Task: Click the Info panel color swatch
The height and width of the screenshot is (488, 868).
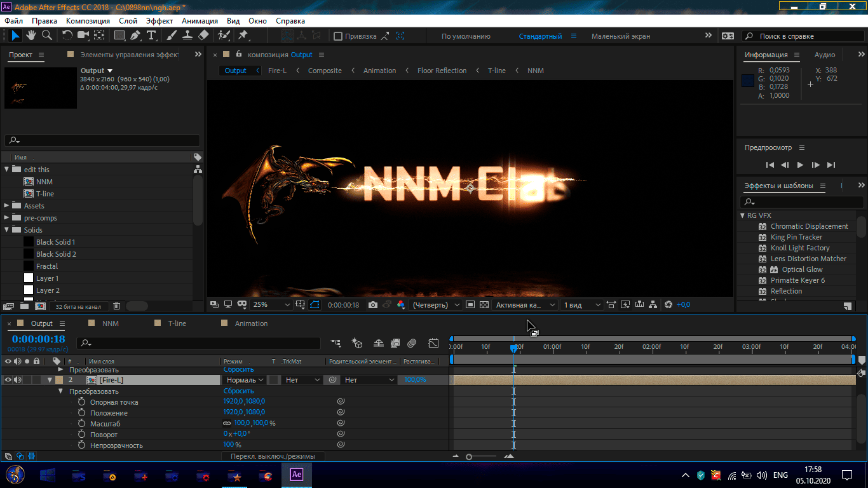Action: pos(748,81)
